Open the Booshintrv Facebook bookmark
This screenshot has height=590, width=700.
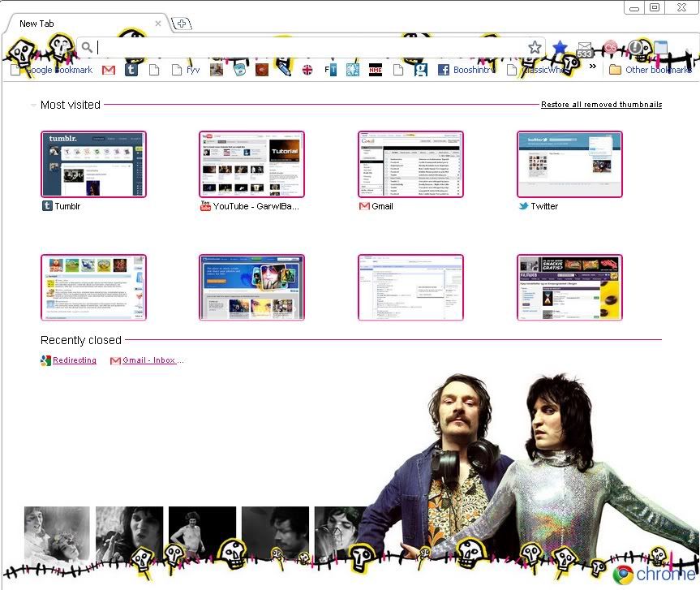point(469,70)
